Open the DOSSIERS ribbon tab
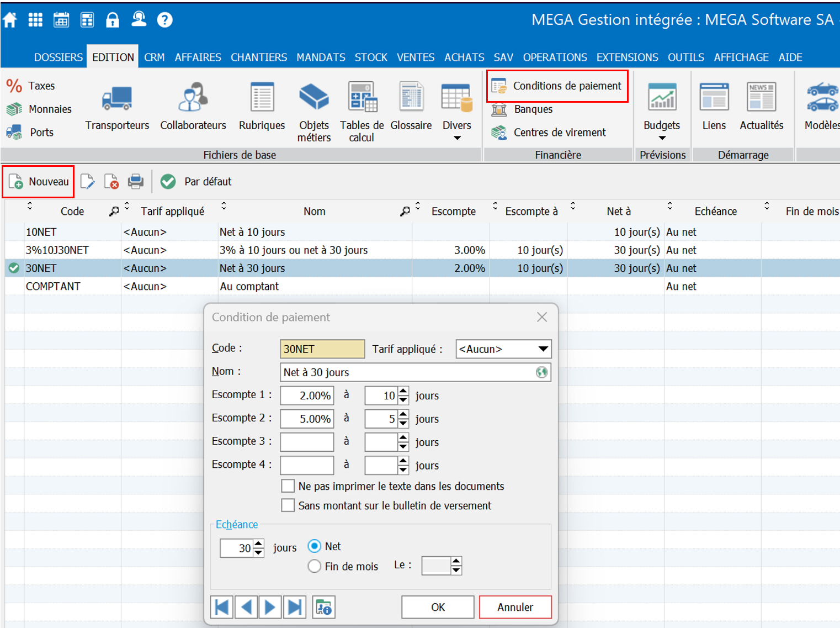Viewport: 840px width, 628px height. [x=59, y=57]
